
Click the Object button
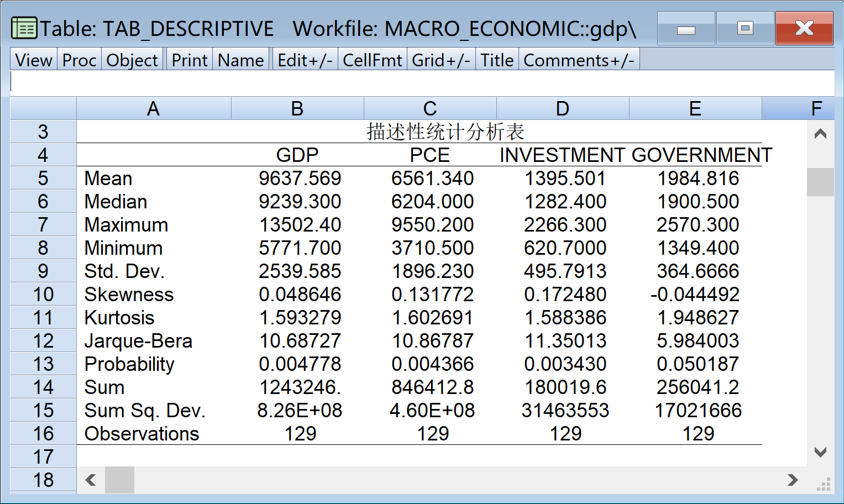tap(132, 60)
